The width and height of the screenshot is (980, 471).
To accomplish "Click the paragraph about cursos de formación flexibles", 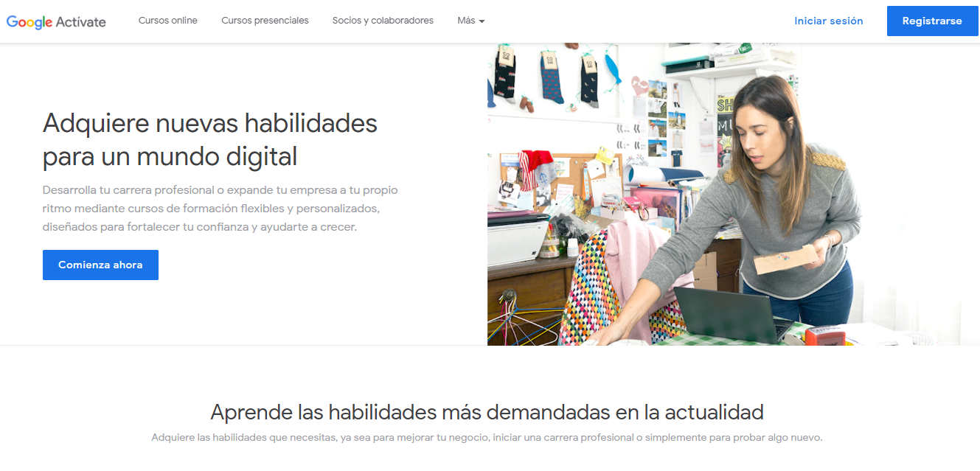I will (220, 208).
